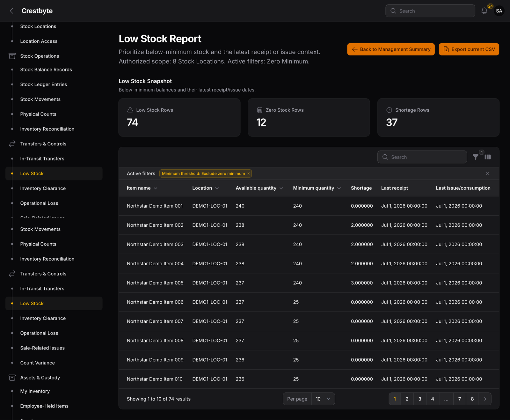Screen dimensions: 510x420
Task: Open Stock Operations section
Action: click(x=40, y=56)
